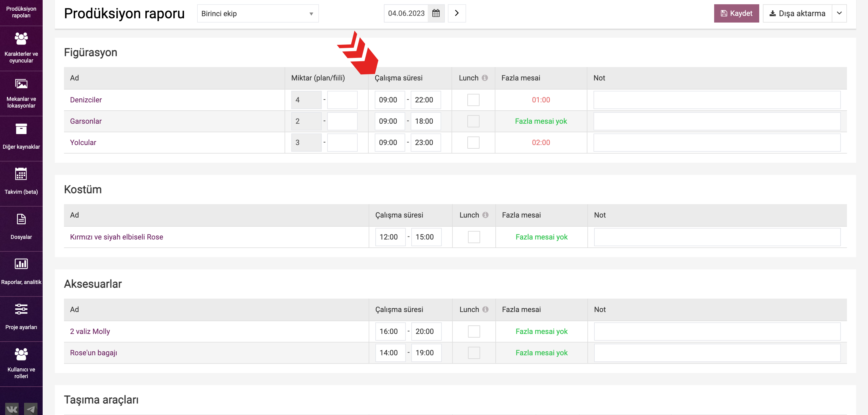Click the Dışa aktarma export button

[x=797, y=13]
